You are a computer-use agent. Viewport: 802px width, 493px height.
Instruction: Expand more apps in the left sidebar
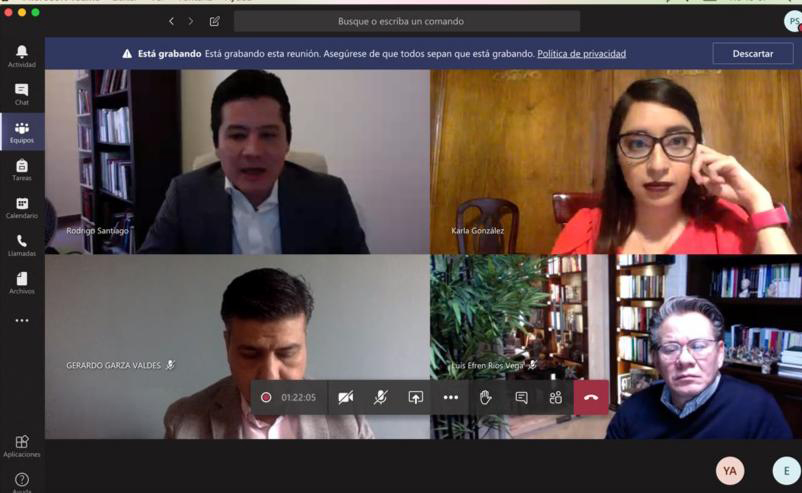21,321
